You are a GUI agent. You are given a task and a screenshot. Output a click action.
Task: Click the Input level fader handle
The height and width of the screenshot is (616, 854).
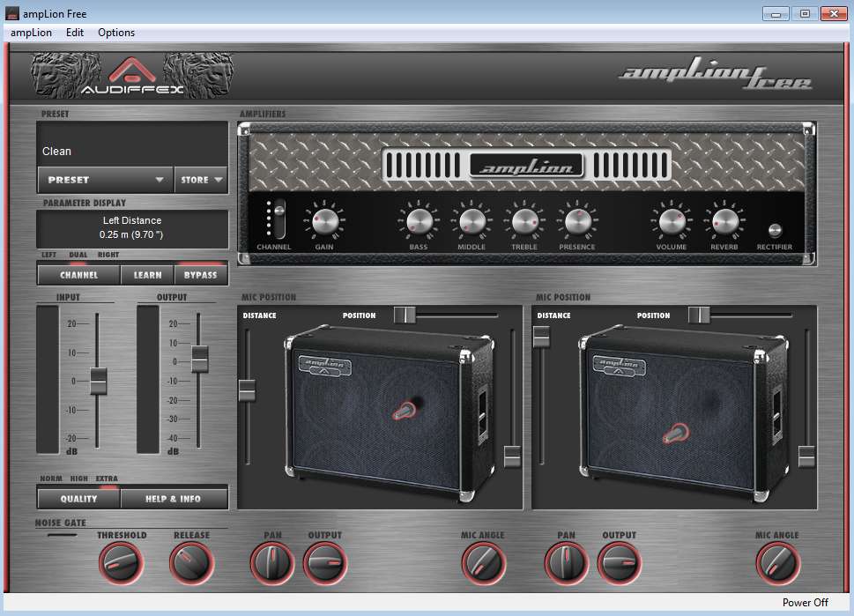coord(99,381)
